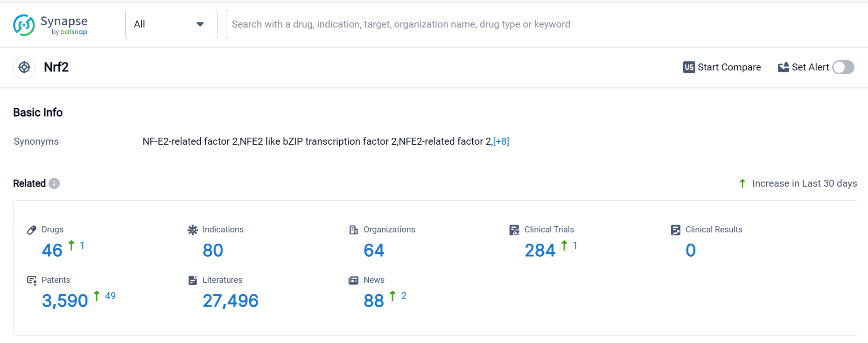Click the Indications virus icon
Image resolution: width=868 pixels, height=343 pixels.
pos(193,230)
